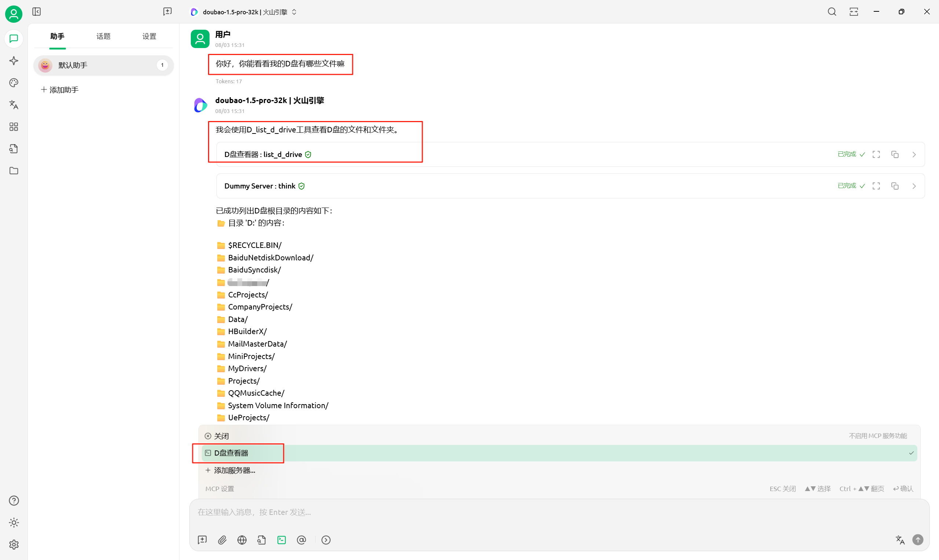Switch to the 话题 tab

click(x=103, y=36)
